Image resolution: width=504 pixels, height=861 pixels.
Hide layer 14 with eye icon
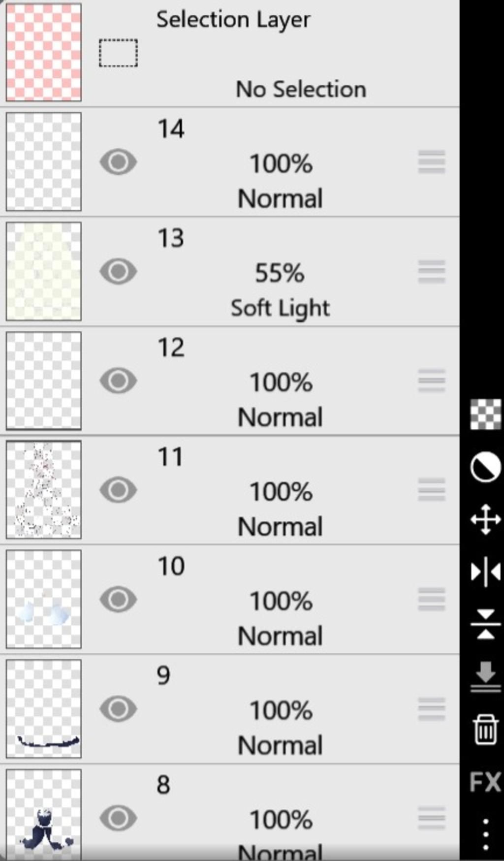click(x=118, y=162)
